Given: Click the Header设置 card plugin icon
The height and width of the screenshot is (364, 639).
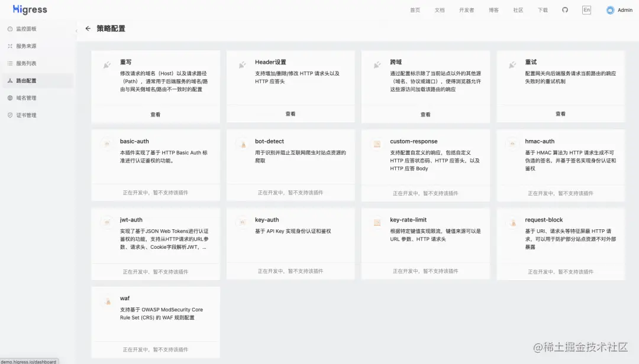Looking at the screenshot, I should [242, 65].
